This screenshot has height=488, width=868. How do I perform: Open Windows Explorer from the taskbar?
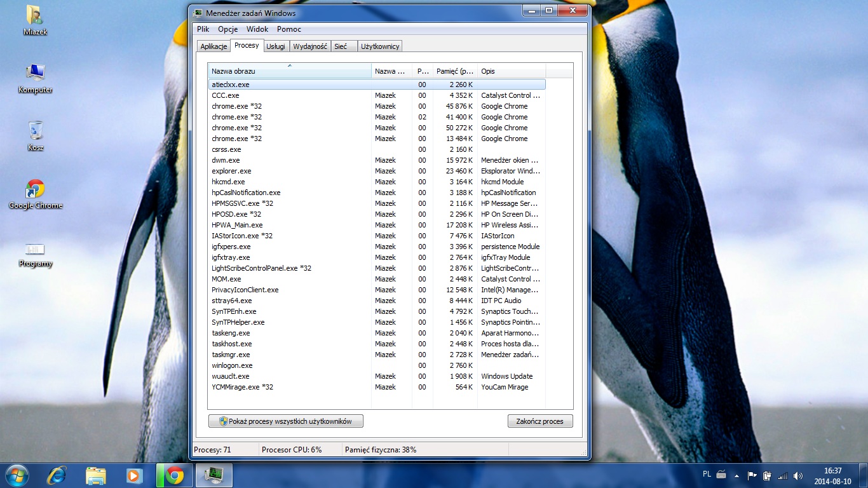96,475
